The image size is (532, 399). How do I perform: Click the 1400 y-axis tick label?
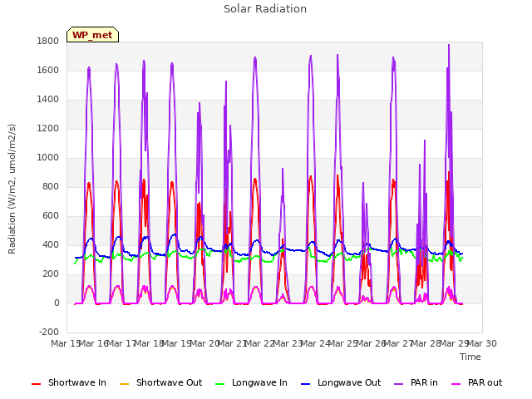pos(48,100)
